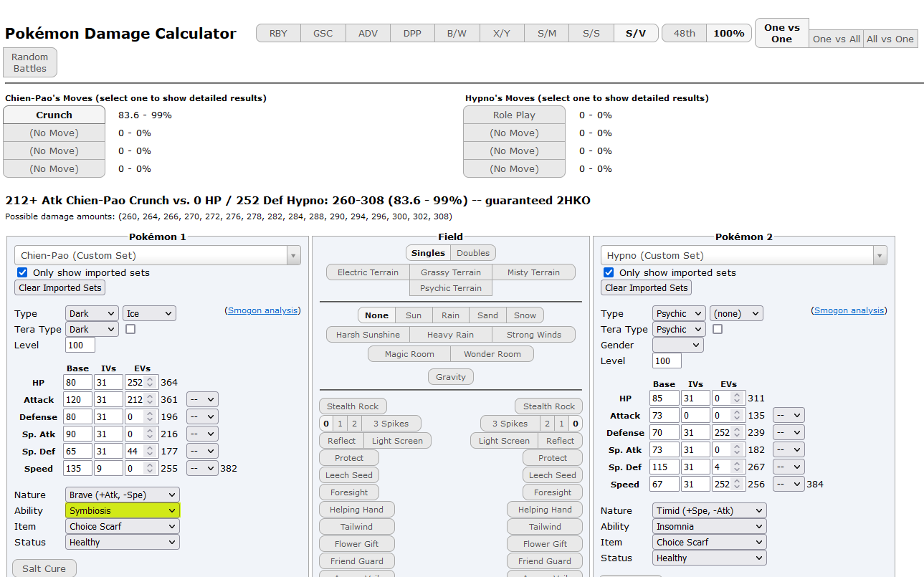Enable Tera for Hypno
The height and width of the screenshot is (577, 924).
pyautogui.click(x=717, y=329)
